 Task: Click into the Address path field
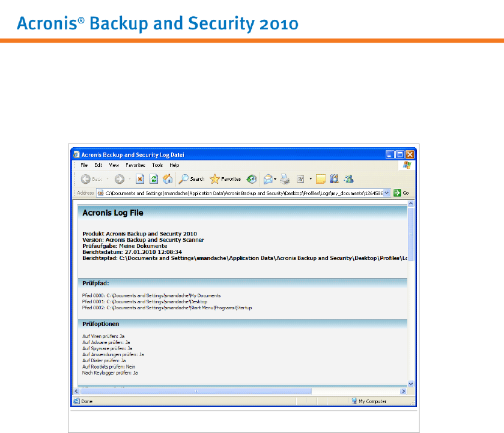click(240, 193)
